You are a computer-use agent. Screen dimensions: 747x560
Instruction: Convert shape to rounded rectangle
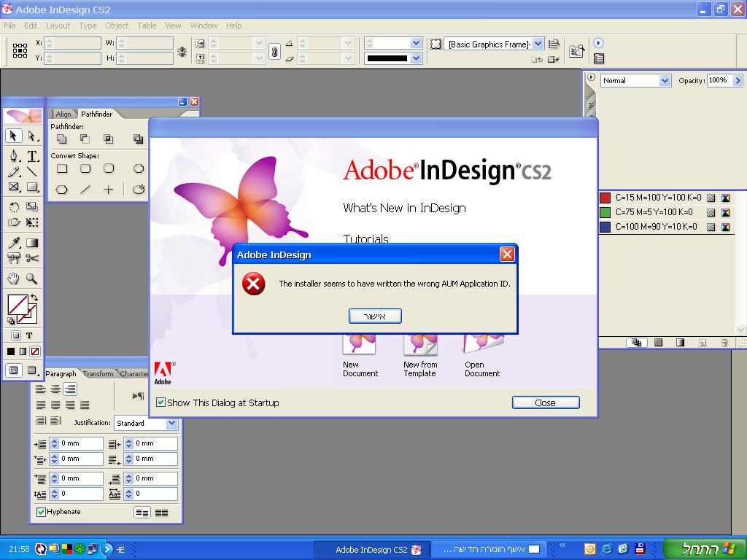point(85,168)
